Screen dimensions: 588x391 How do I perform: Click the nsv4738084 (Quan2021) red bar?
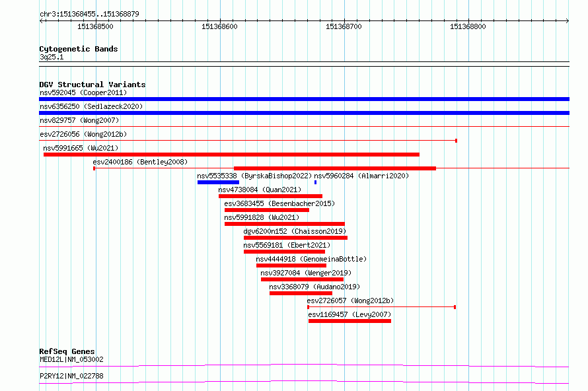tap(270, 196)
